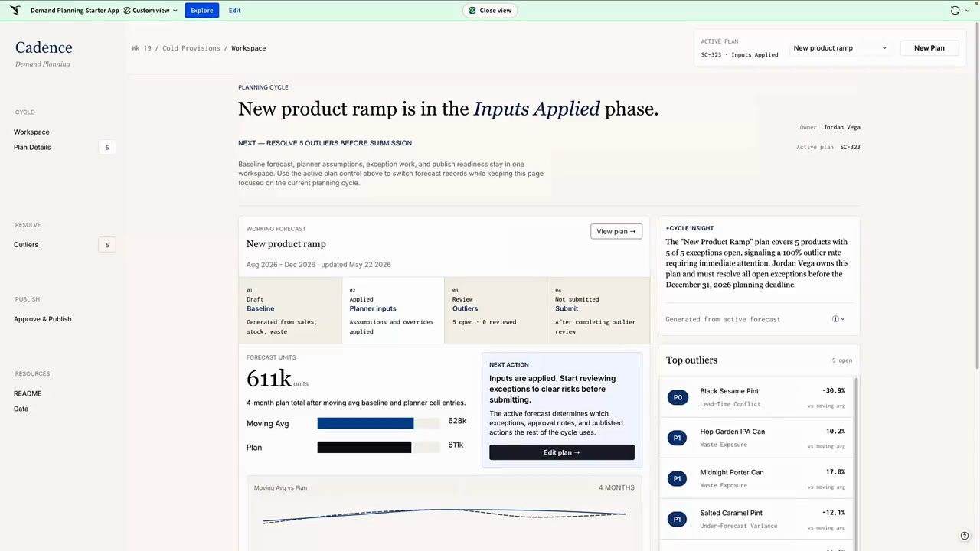Select the Outliers review step
980x551 pixels.
coord(495,310)
